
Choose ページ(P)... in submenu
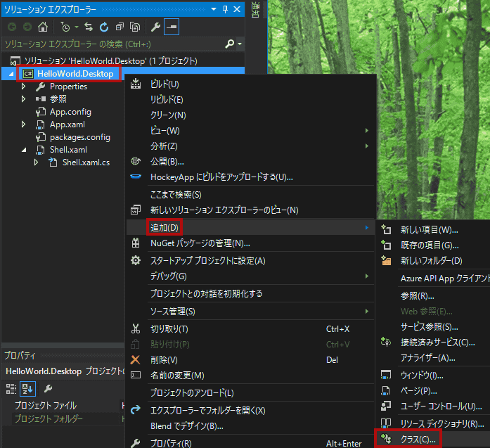pos(433,391)
